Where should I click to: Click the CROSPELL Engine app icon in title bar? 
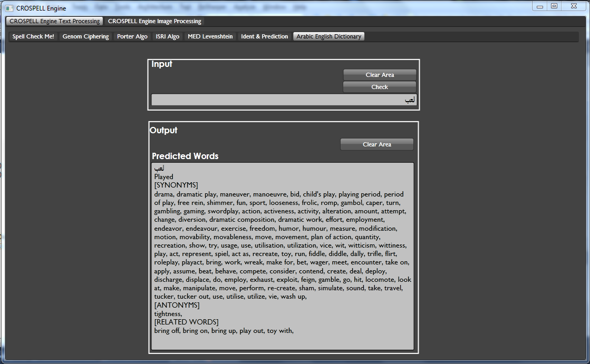point(9,8)
